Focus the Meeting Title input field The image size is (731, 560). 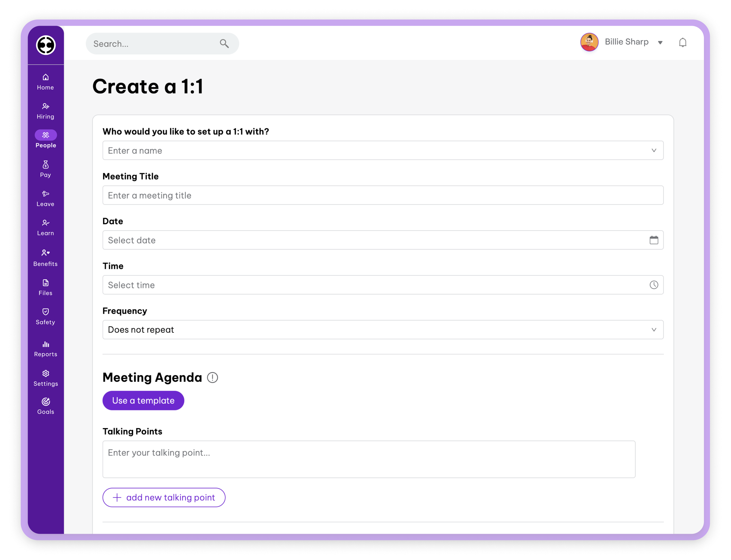(383, 195)
